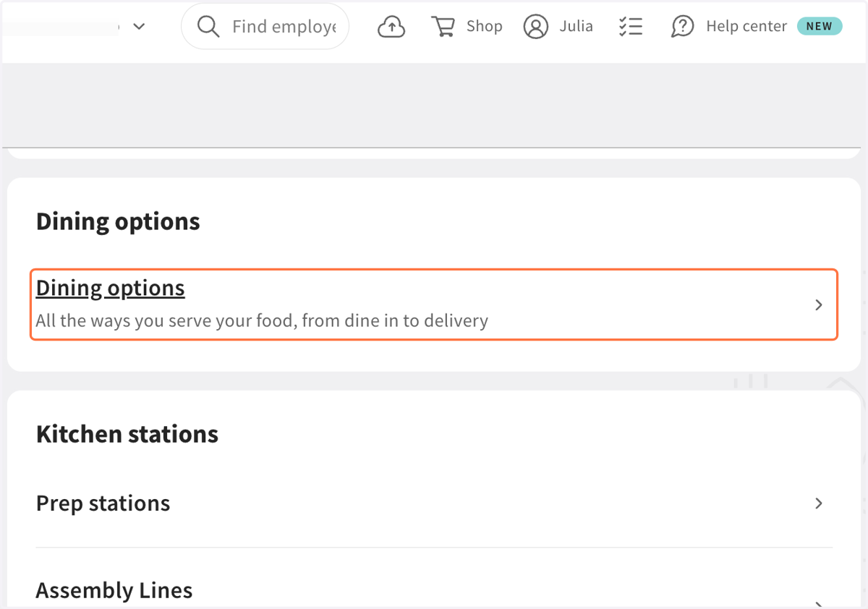This screenshot has width=868, height=609.
Task: Expand Prep stations row chevron
Action: click(819, 503)
